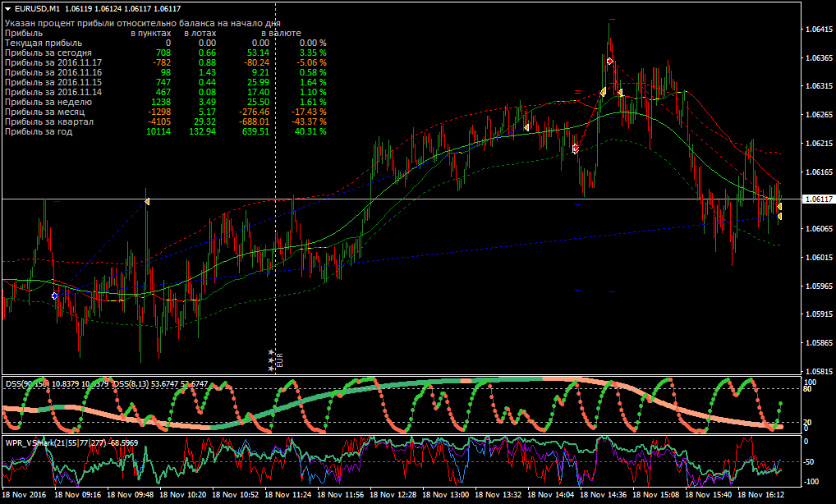Click the 'Прибыль за 2016.11.16' row label

[x=53, y=72]
